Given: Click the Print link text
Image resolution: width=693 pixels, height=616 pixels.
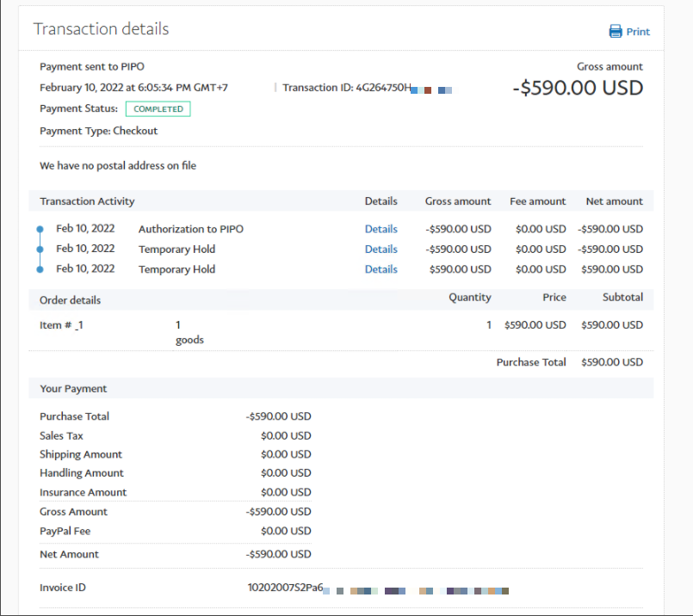Looking at the screenshot, I should point(638,32).
